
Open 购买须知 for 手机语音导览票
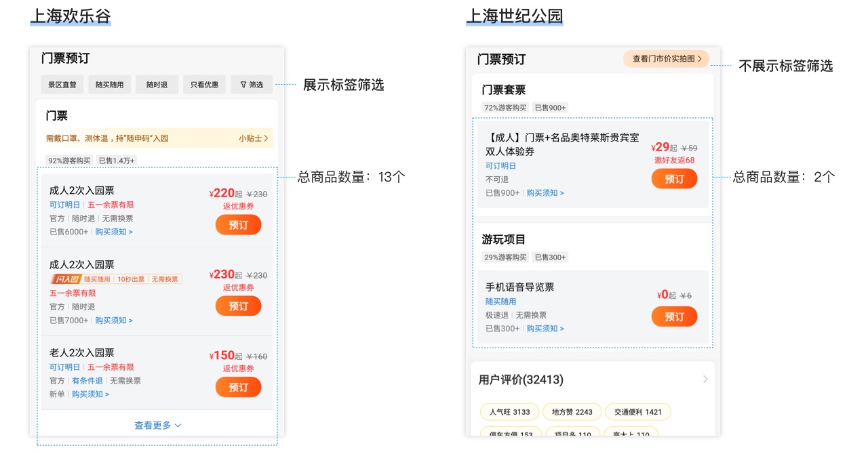[545, 328]
